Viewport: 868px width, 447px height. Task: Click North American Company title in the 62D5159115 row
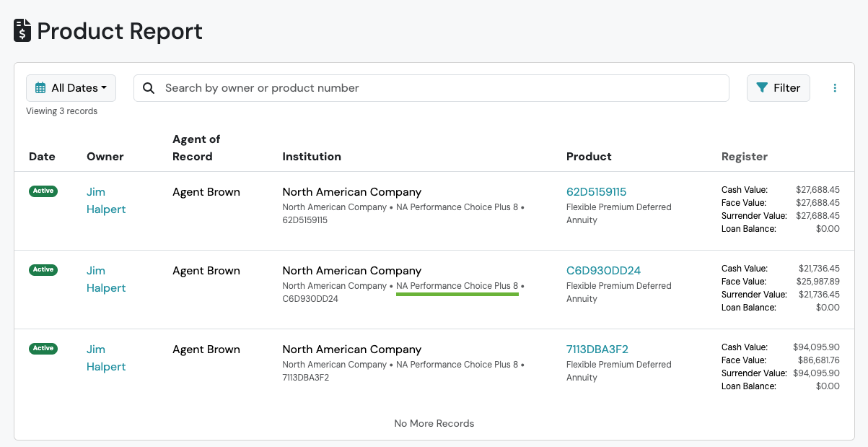coord(352,192)
